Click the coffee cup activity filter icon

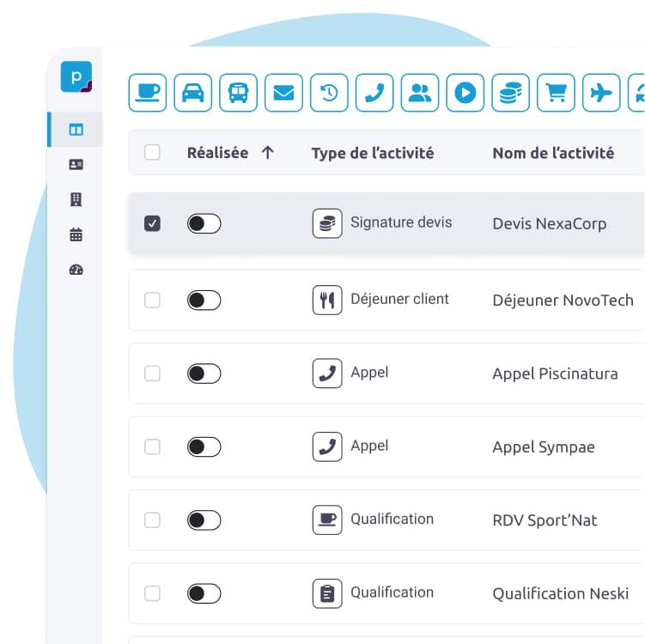click(x=148, y=93)
